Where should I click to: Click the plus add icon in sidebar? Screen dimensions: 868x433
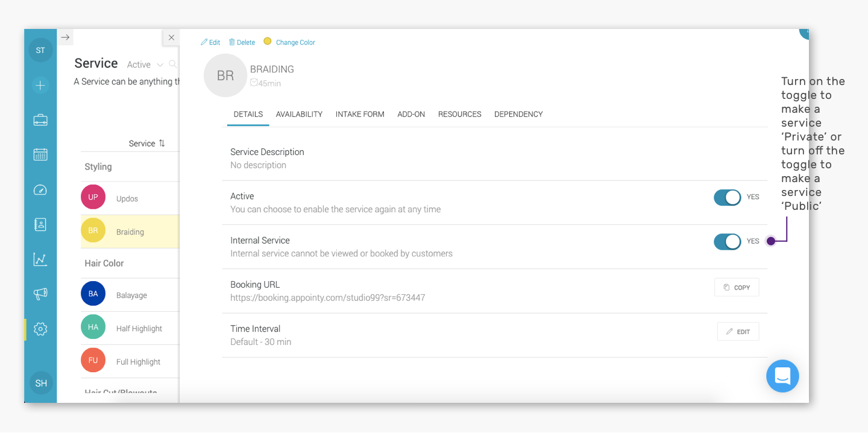click(40, 86)
